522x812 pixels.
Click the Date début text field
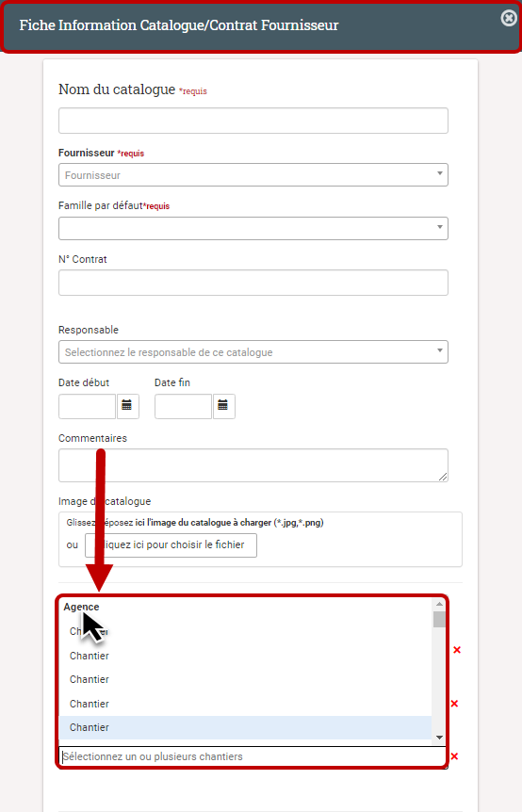87,406
